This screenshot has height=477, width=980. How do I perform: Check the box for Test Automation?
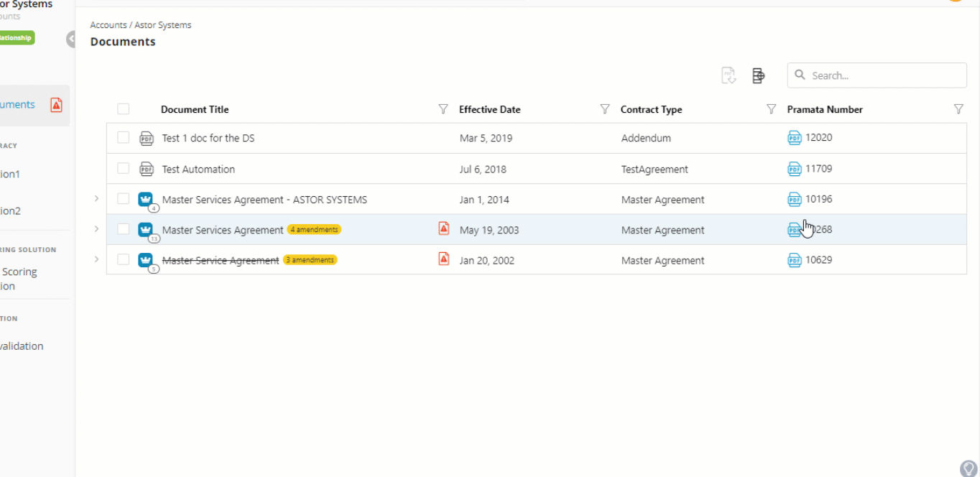124,168
